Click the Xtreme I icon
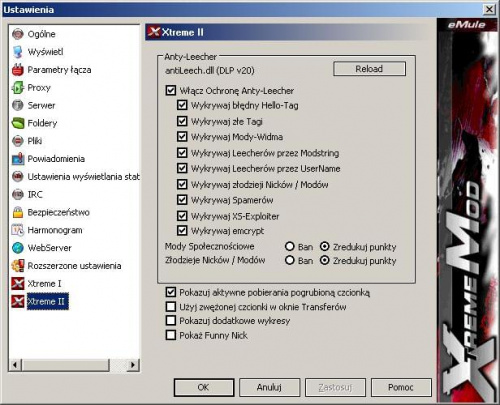 tap(18, 284)
